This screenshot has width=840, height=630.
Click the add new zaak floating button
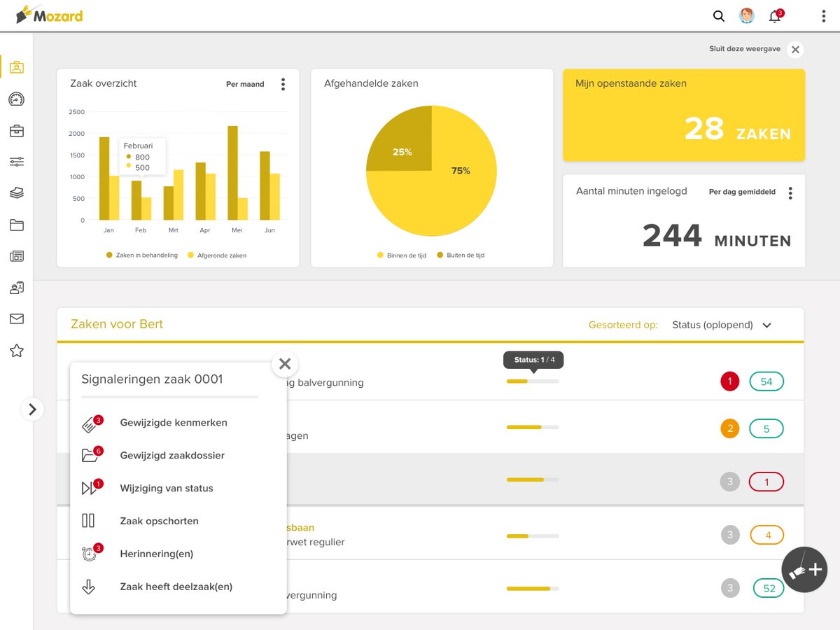[804, 570]
